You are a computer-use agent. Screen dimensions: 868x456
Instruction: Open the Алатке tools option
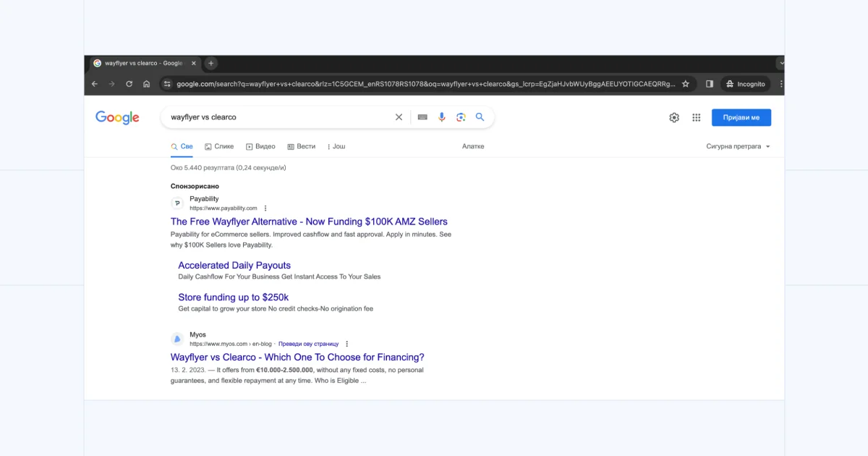click(x=473, y=146)
